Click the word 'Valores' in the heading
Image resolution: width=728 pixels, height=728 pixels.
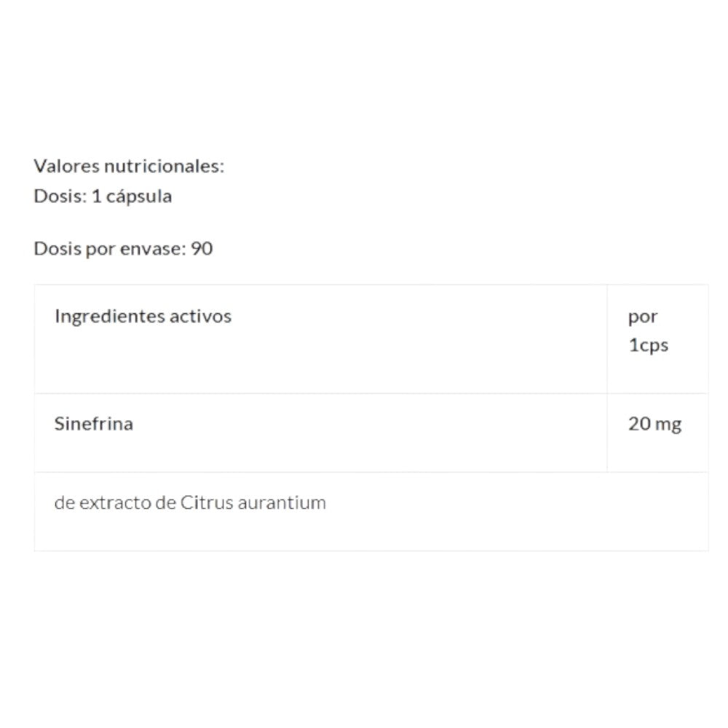point(67,167)
